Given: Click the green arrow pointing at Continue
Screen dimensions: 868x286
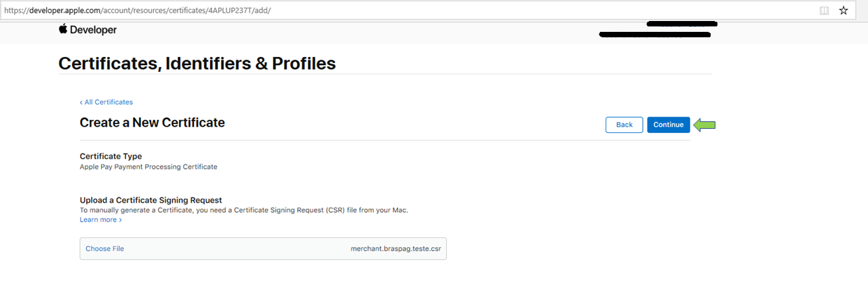Looking at the screenshot, I should 705,125.
